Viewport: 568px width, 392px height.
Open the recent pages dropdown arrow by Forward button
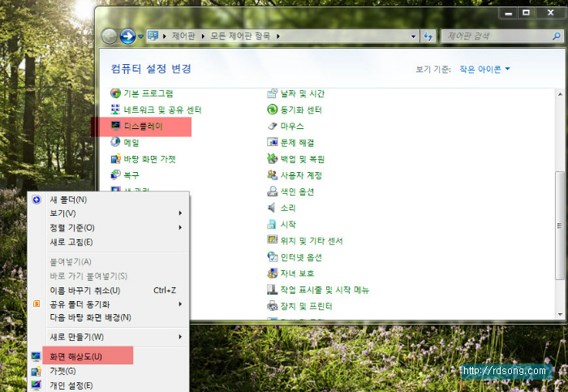pyautogui.click(x=141, y=36)
